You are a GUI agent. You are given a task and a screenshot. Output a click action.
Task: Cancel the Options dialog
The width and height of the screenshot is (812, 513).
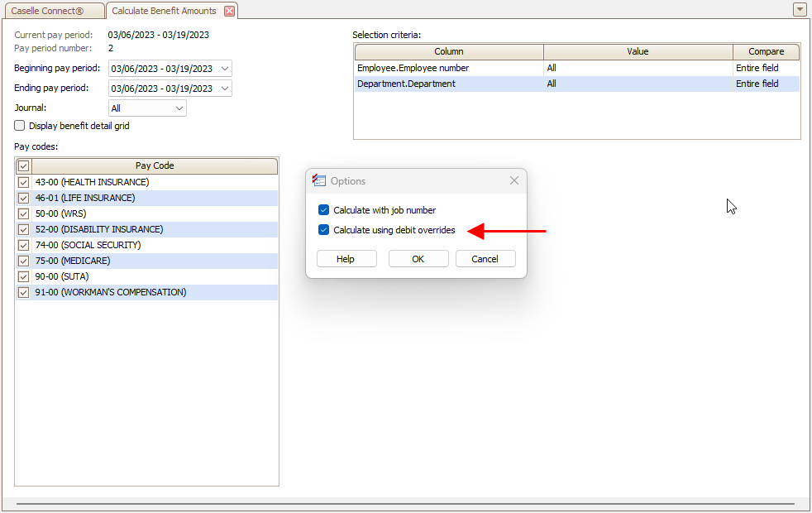click(485, 259)
